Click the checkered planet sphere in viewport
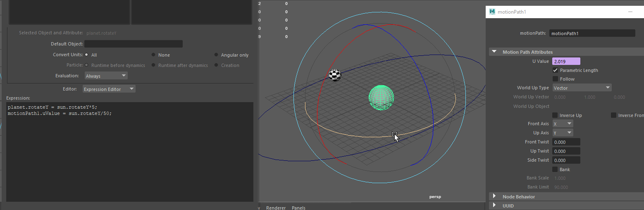The height and width of the screenshot is (210, 644). coord(335,75)
